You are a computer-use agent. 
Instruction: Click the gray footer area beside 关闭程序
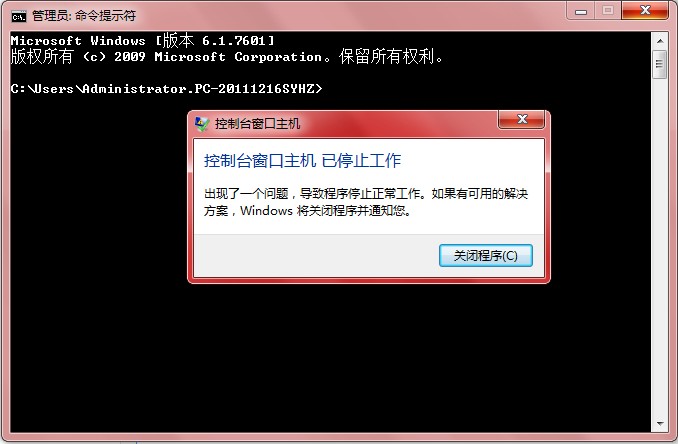[316, 256]
